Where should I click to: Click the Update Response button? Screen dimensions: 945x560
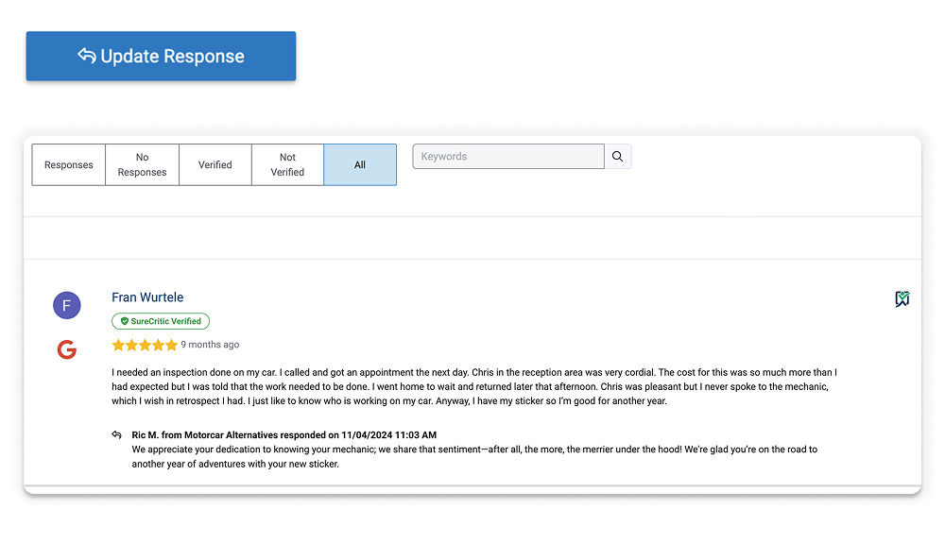click(161, 57)
